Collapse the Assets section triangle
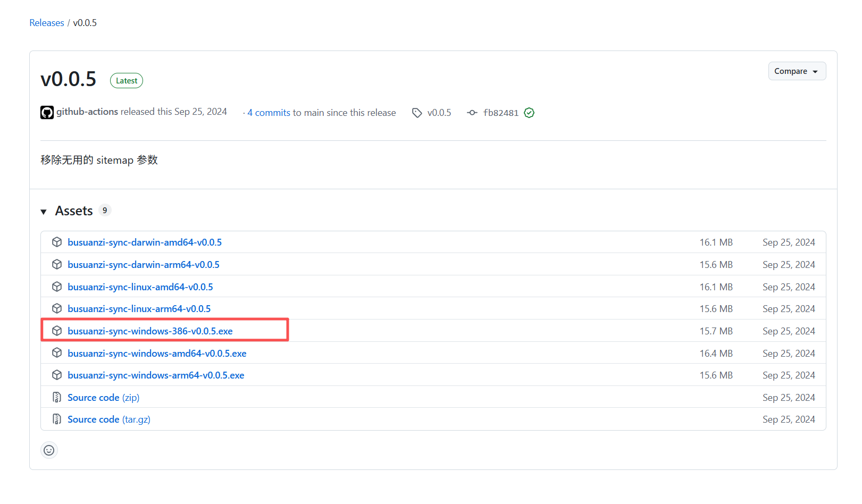This screenshot has height=504, width=862. point(44,212)
